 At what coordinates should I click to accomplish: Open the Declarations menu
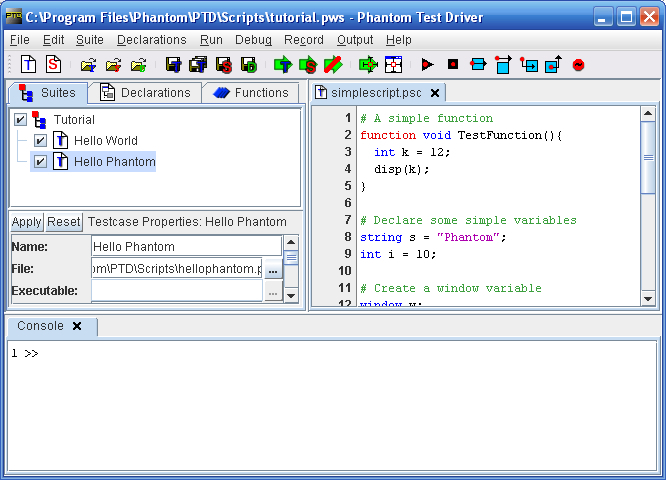152,40
